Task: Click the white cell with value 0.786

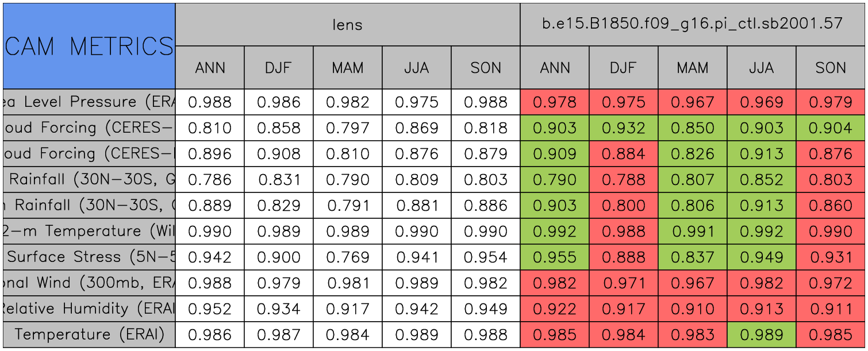Action: [x=209, y=180]
